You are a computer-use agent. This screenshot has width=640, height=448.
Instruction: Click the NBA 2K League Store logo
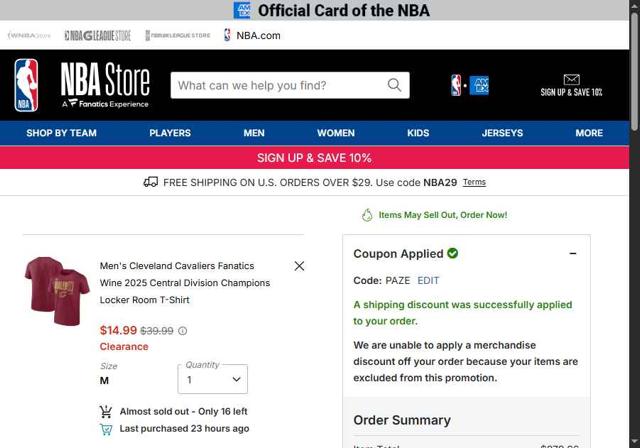tap(177, 35)
